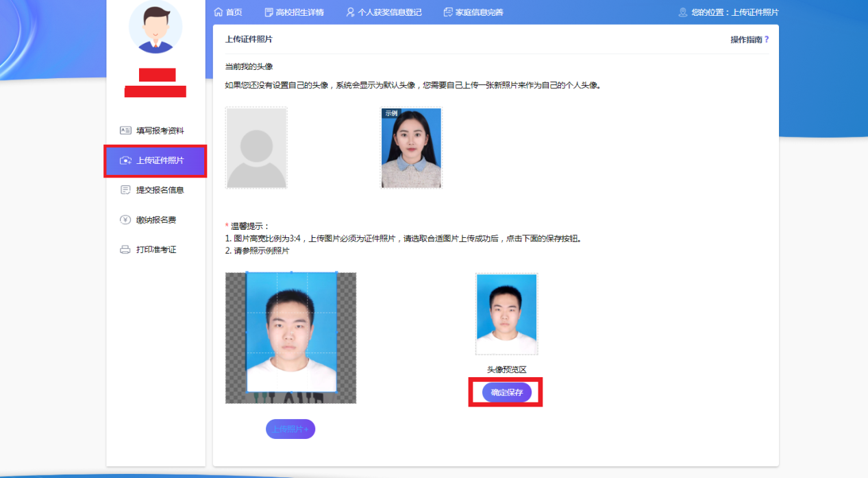868x478 pixels.
Task: Click the question mark next to 操作指南
Action: pyautogui.click(x=767, y=40)
